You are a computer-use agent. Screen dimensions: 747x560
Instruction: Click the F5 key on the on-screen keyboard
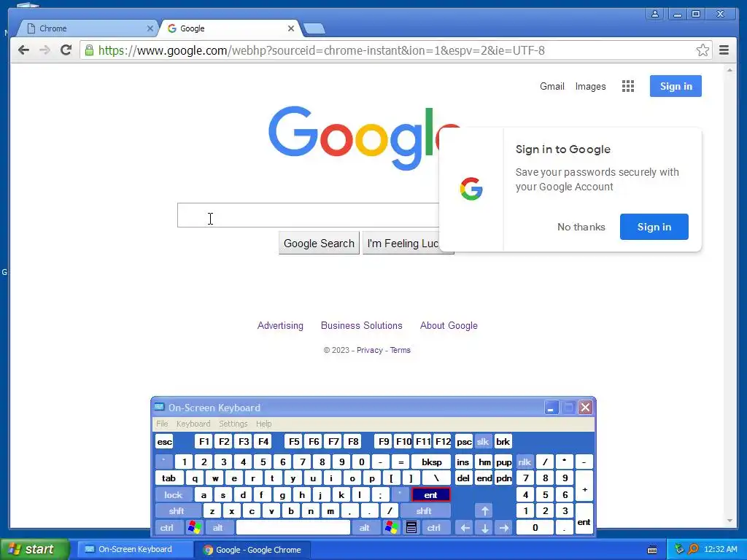294,442
